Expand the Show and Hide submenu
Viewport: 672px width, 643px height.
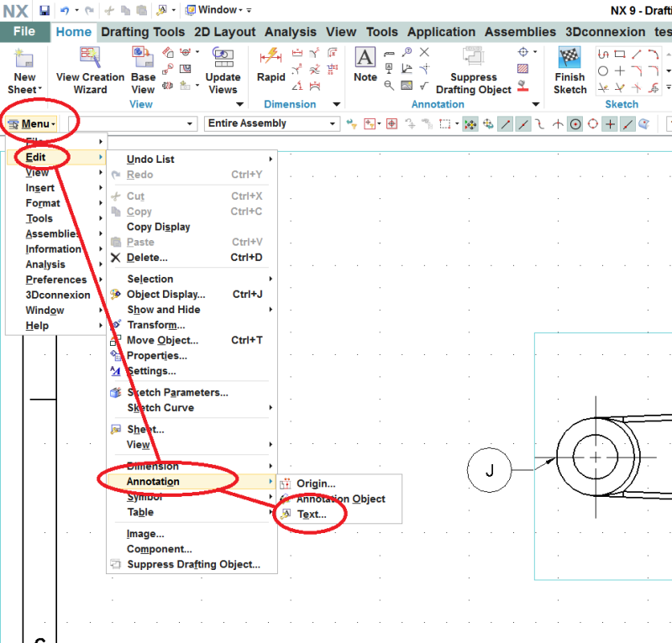(192, 310)
